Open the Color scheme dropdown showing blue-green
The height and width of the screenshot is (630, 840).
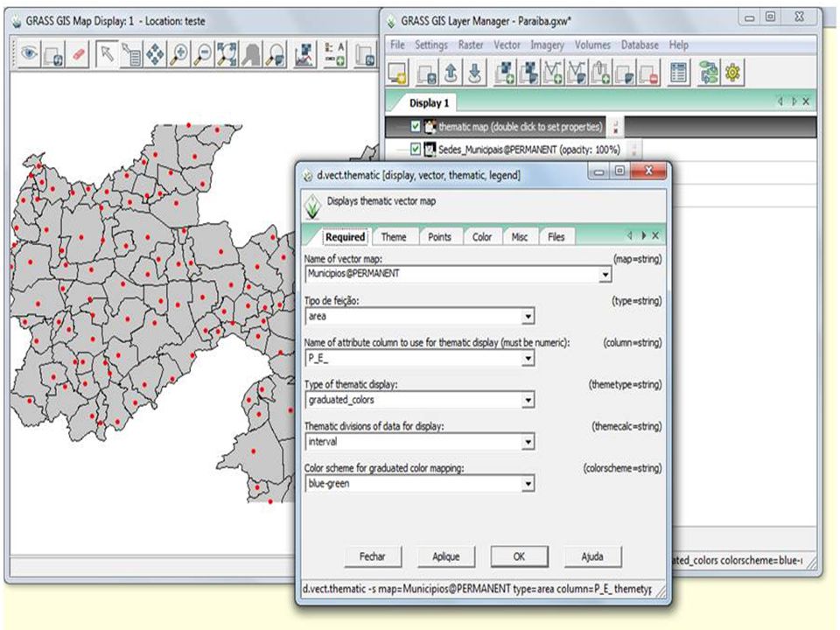[528, 484]
